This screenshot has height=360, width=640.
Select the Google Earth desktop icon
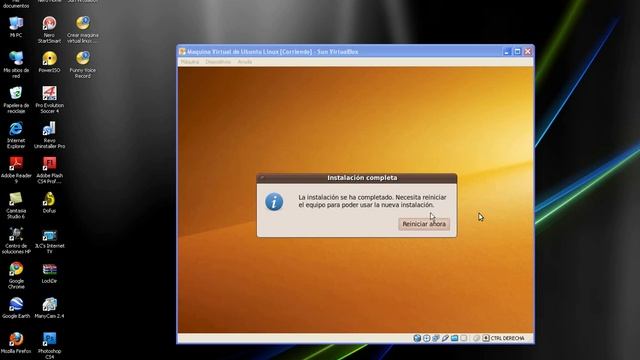(x=16, y=308)
